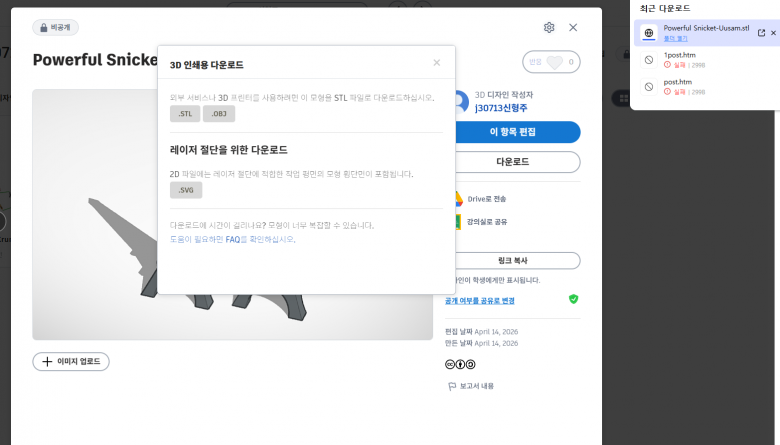Download the model as .OBJ
Screen dimensions: 780x445
pos(219,114)
